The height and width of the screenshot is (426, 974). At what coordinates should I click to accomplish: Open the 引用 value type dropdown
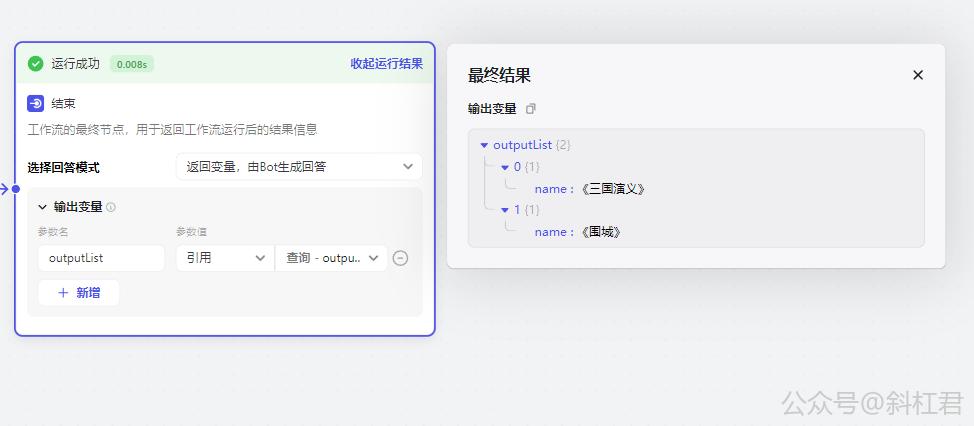[x=225, y=258]
